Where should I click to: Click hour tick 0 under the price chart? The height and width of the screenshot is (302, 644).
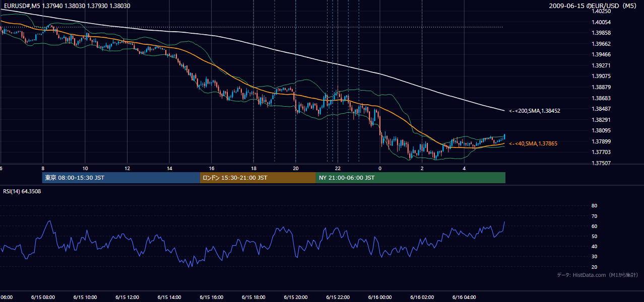click(380, 169)
